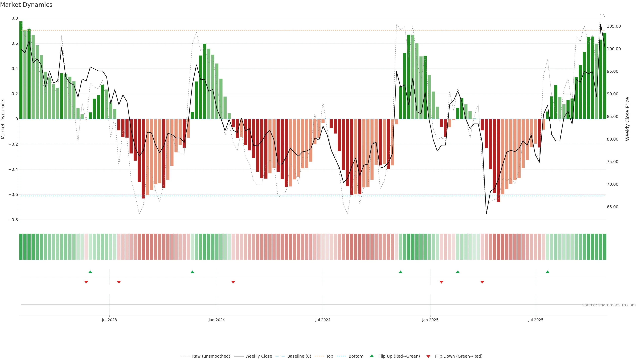
Task: Toggle Flip Up (Red→Green) legend entry
Action: click(399, 356)
